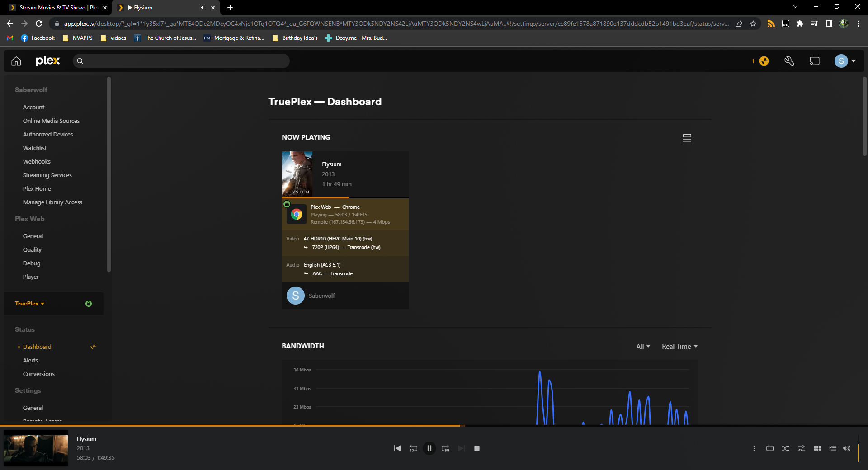The width and height of the screenshot is (868, 470).
Task: Open the player more options menu
Action: pyautogui.click(x=754, y=448)
